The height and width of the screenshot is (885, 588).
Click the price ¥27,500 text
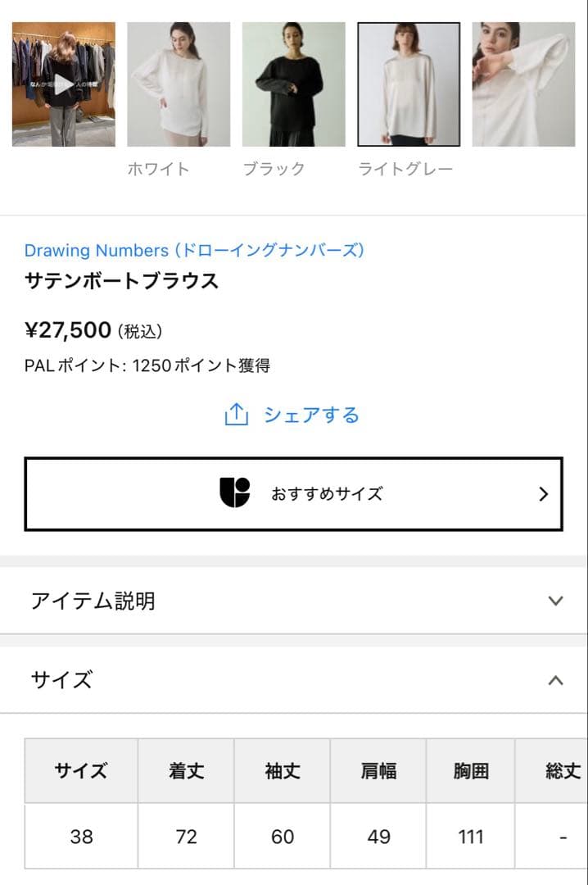click(x=67, y=329)
